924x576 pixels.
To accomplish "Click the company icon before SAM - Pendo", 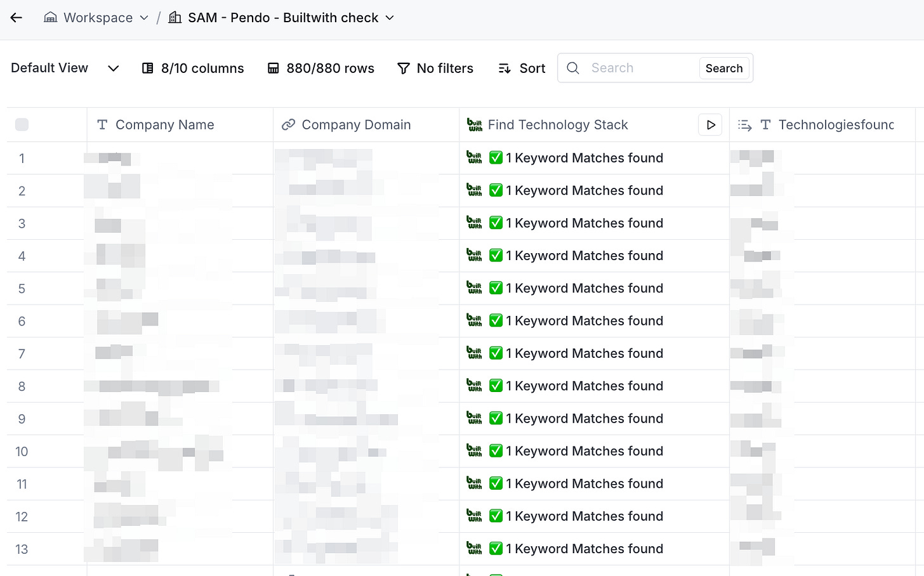I will tap(175, 18).
